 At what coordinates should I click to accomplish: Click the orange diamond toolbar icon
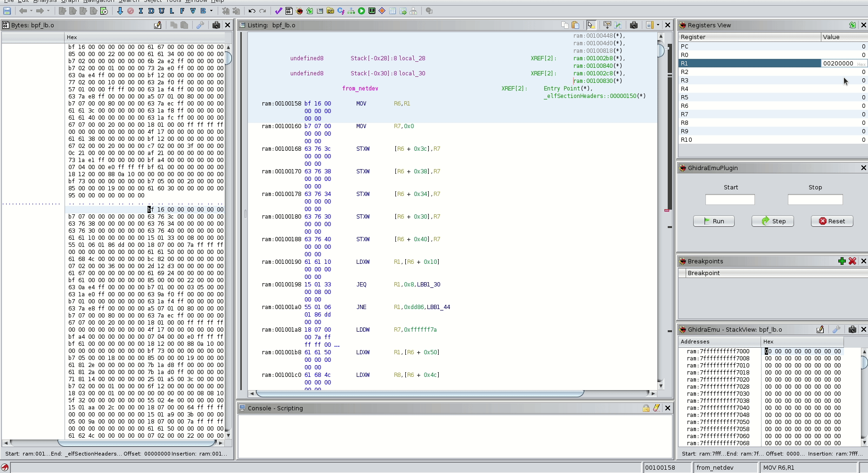(382, 11)
